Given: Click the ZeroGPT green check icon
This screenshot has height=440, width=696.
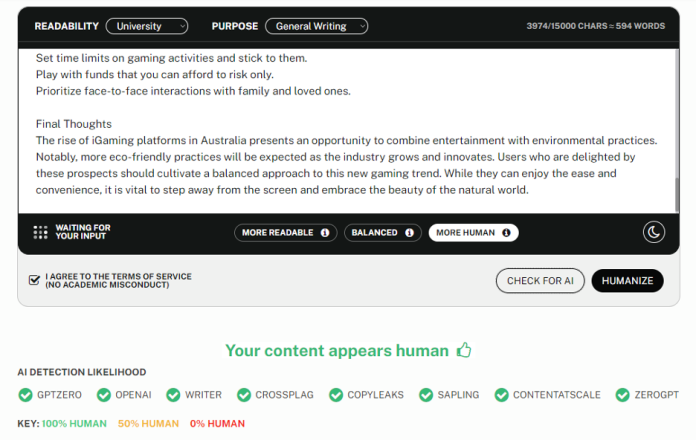Looking at the screenshot, I should tap(622, 395).
